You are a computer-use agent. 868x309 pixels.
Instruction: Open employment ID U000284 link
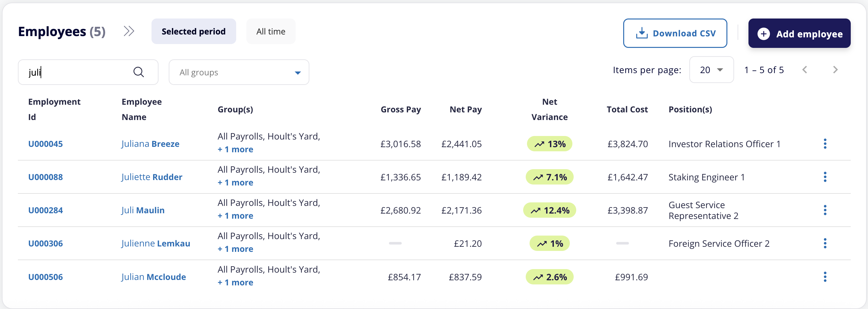point(45,210)
